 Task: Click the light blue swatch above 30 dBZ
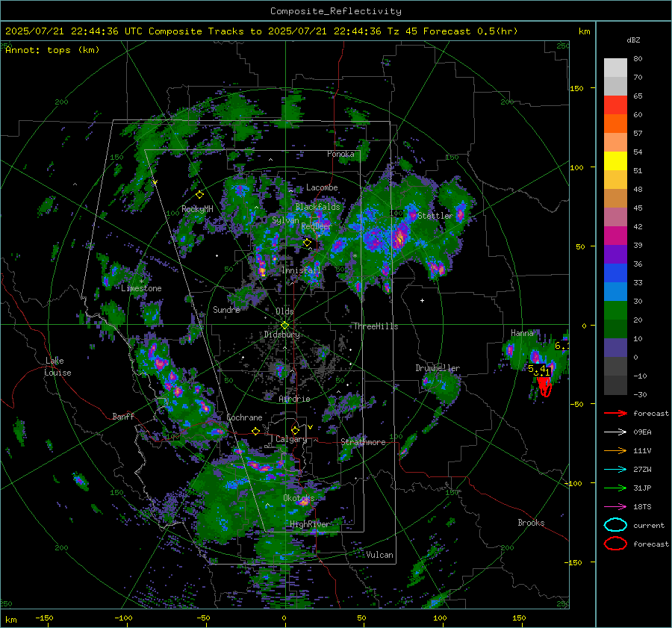[x=615, y=291]
